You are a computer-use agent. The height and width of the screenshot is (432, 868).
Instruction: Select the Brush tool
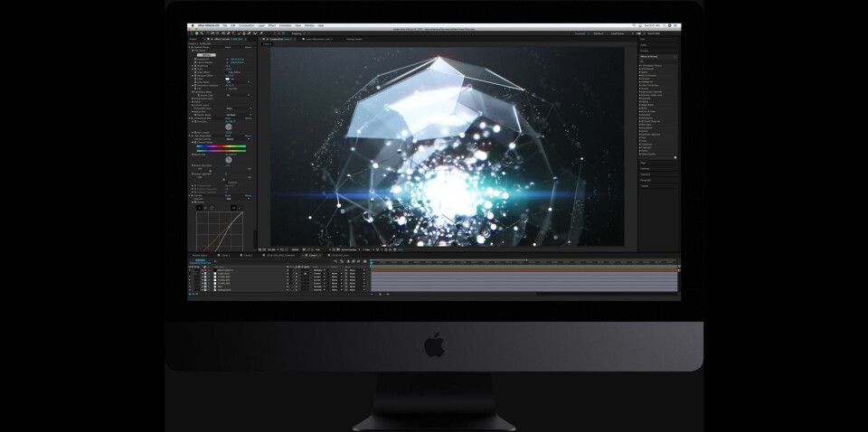point(239,33)
